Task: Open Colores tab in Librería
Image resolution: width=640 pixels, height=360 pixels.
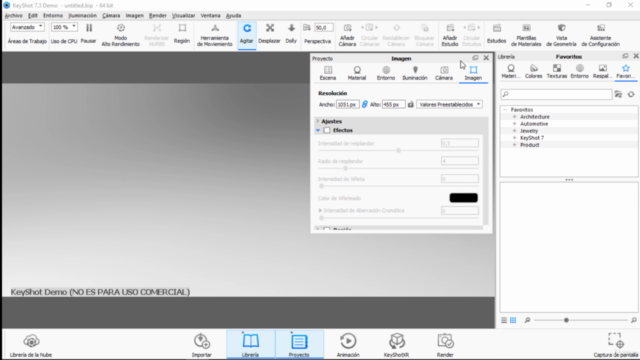Action: click(x=533, y=71)
